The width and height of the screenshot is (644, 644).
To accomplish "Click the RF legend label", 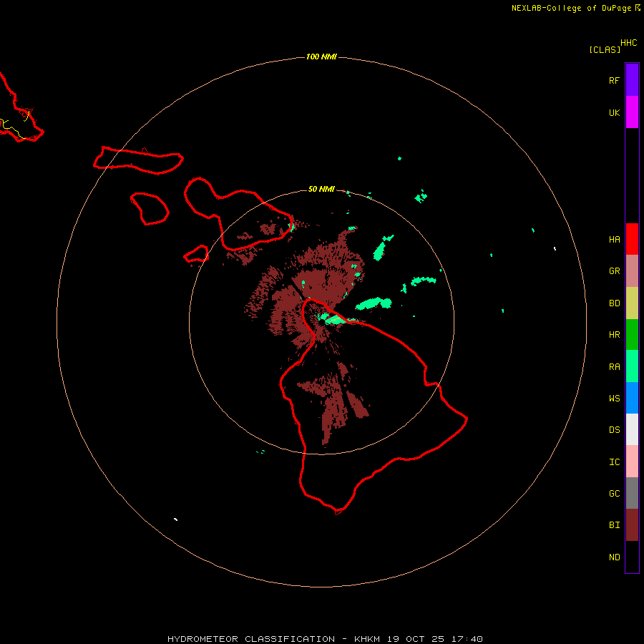I will [x=614, y=81].
